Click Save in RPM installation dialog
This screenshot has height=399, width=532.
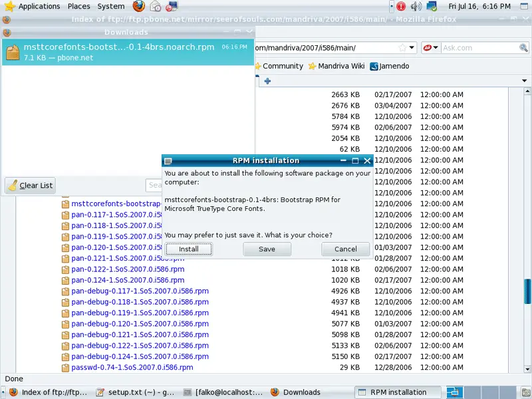pos(267,249)
